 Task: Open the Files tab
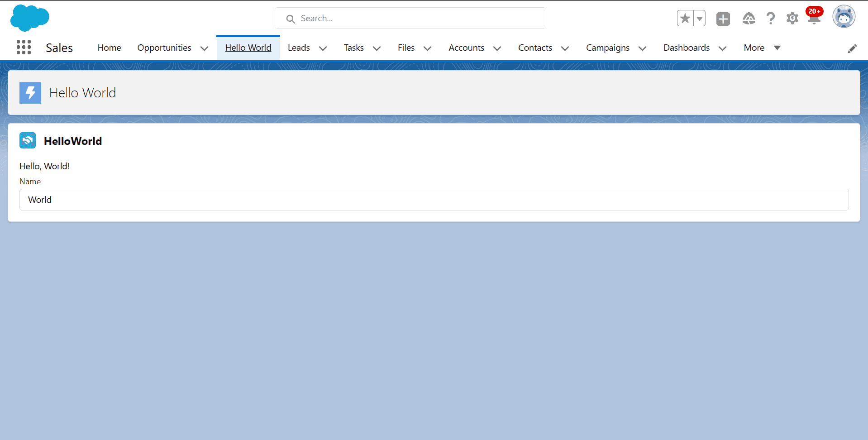click(x=406, y=48)
